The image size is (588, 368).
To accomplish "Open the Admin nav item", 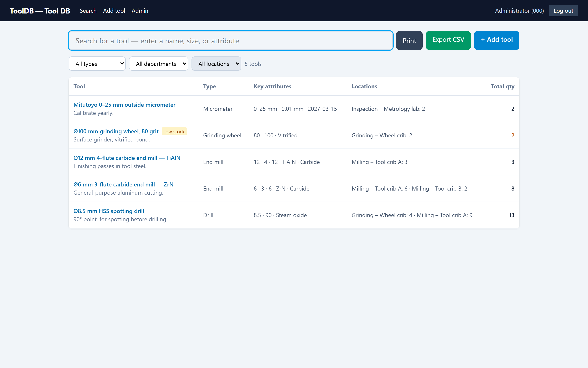I will (x=140, y=11).
